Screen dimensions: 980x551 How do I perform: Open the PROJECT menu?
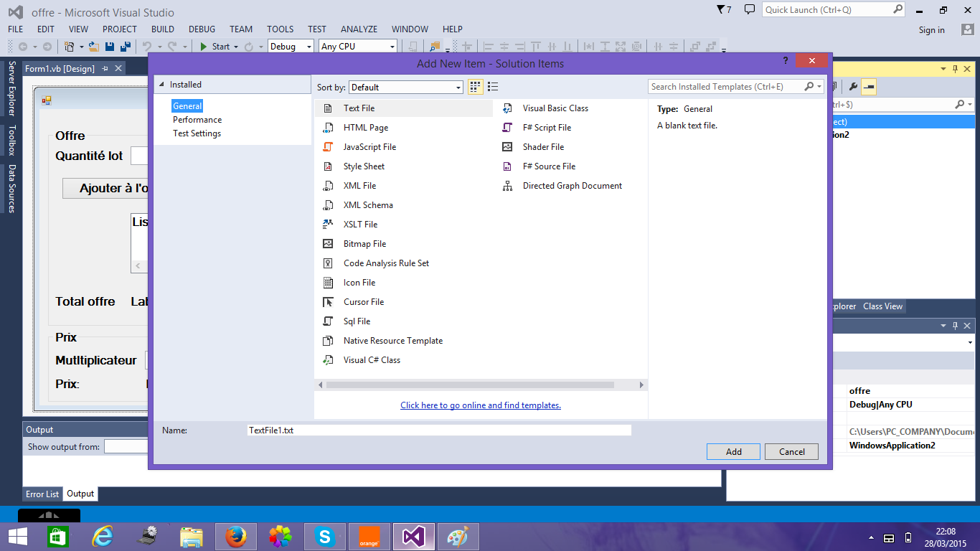(x=119, y=29)
